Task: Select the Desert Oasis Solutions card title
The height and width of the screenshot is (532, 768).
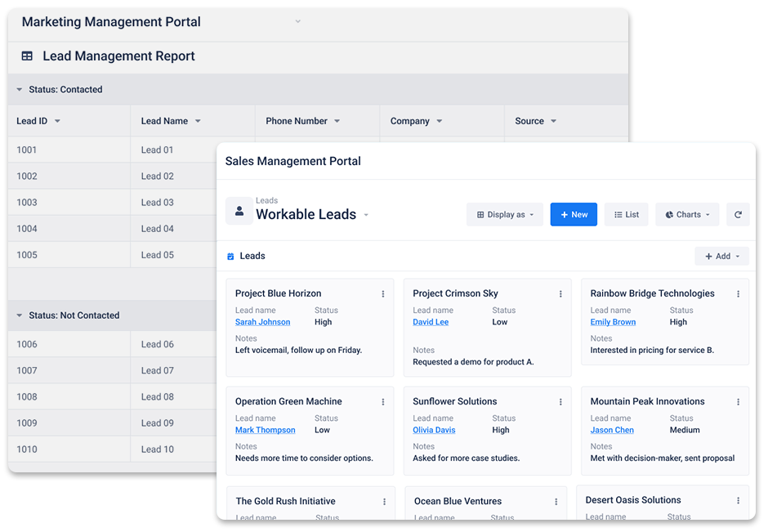Action: click(633, 500)
